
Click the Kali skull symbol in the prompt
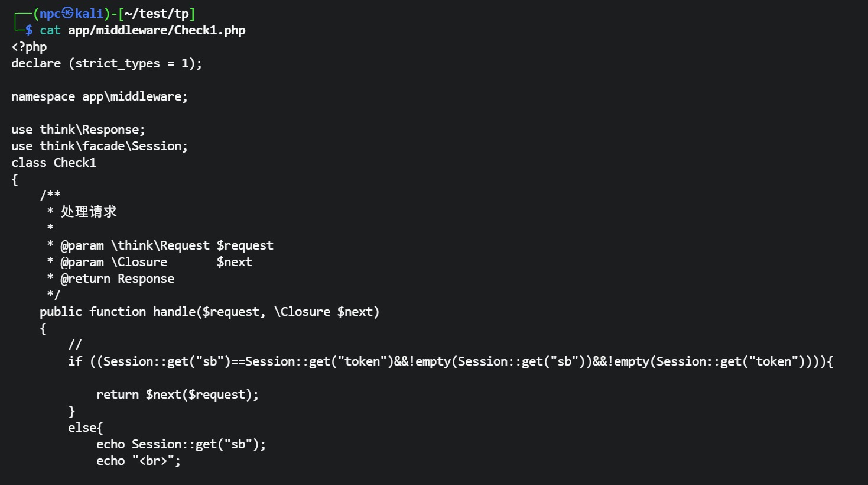pos(68,13)
